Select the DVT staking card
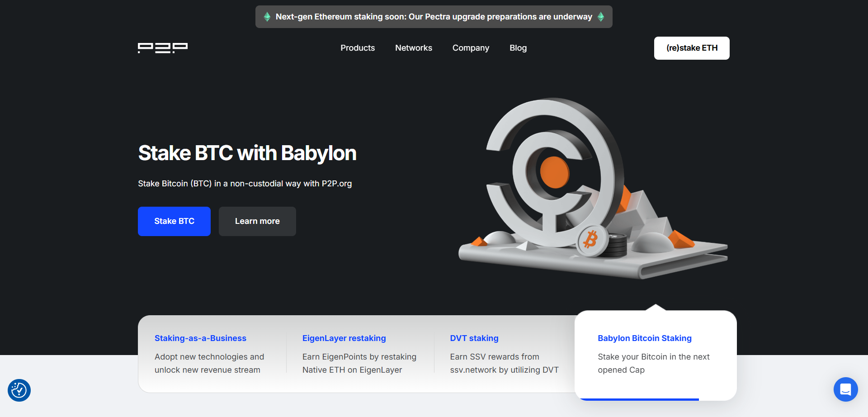The width and height of the screenshot is (868, 417). click(504, 354)
